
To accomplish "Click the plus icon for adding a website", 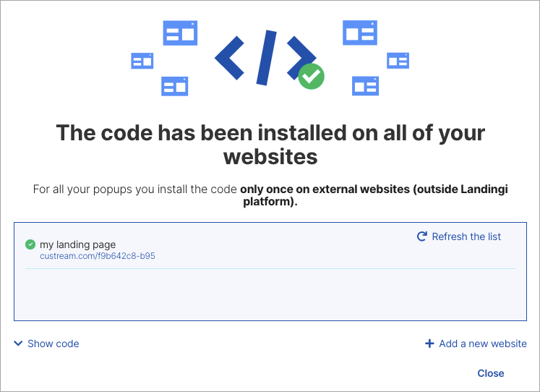I will (429, 344).
